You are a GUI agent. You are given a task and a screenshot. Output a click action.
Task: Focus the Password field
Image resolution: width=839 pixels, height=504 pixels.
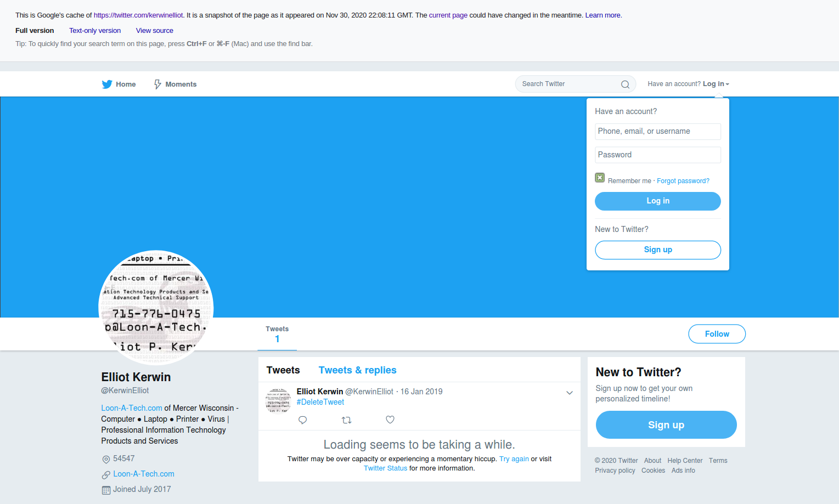[x=658, y=155]
